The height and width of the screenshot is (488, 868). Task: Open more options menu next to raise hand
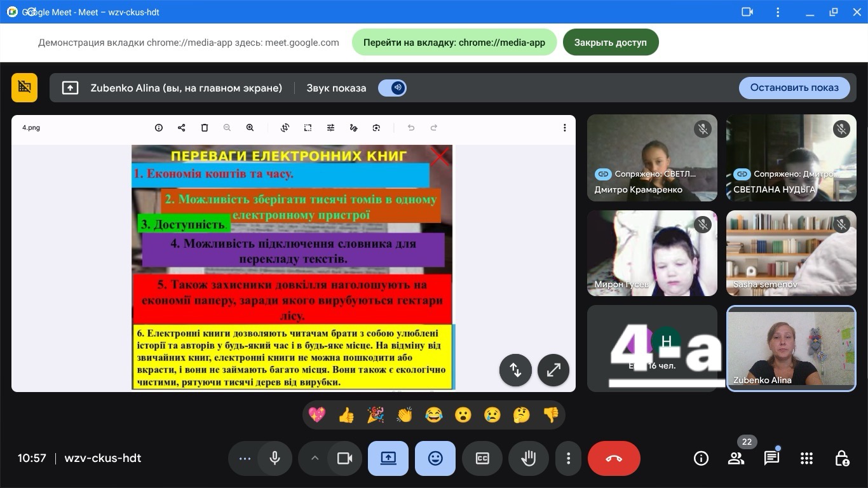click(568, 458)
